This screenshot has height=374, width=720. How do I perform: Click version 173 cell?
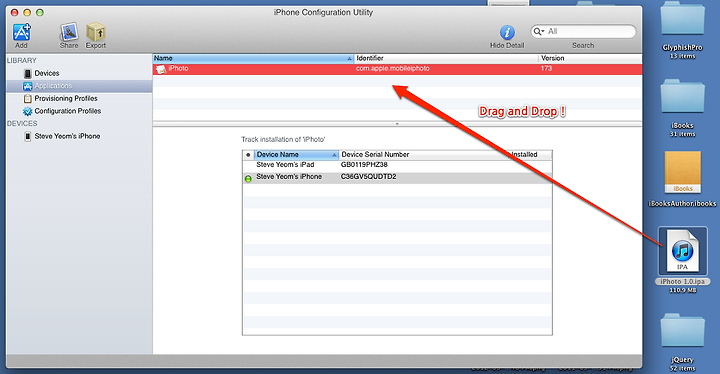point(546,68)
